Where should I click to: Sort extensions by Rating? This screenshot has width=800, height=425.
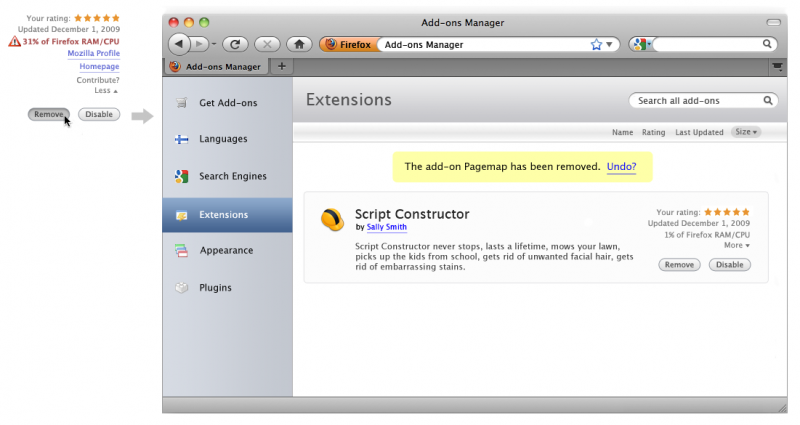[654, 132]
